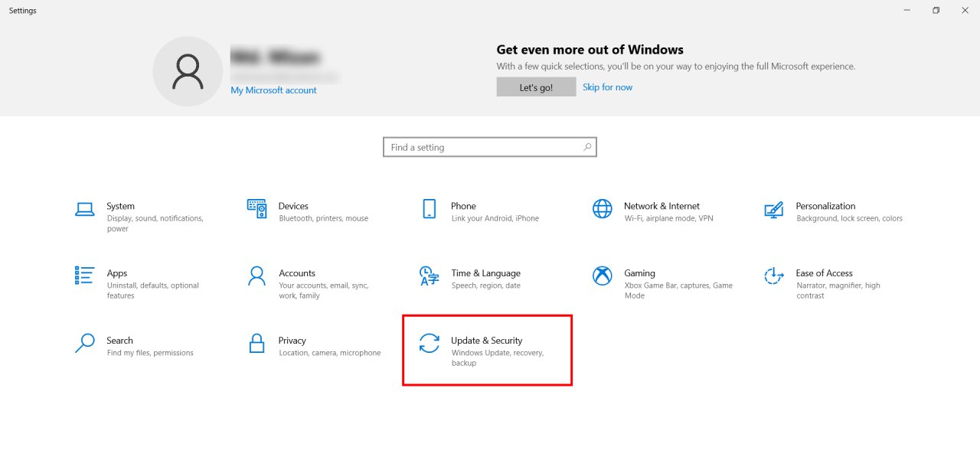Open the Privacy title text
980x460 pixels.
click(292, 341)
